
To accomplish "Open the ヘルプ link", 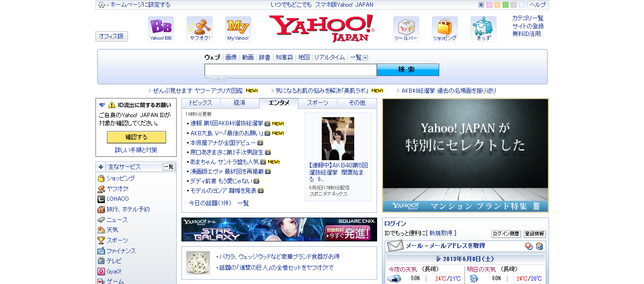I will pos(538,5).
